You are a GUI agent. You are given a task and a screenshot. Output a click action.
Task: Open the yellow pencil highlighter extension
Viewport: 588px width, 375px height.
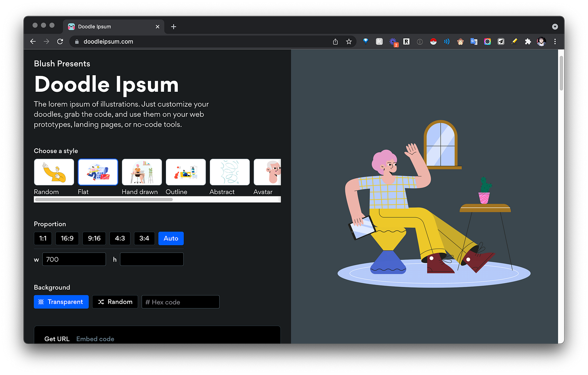(514, 41)
